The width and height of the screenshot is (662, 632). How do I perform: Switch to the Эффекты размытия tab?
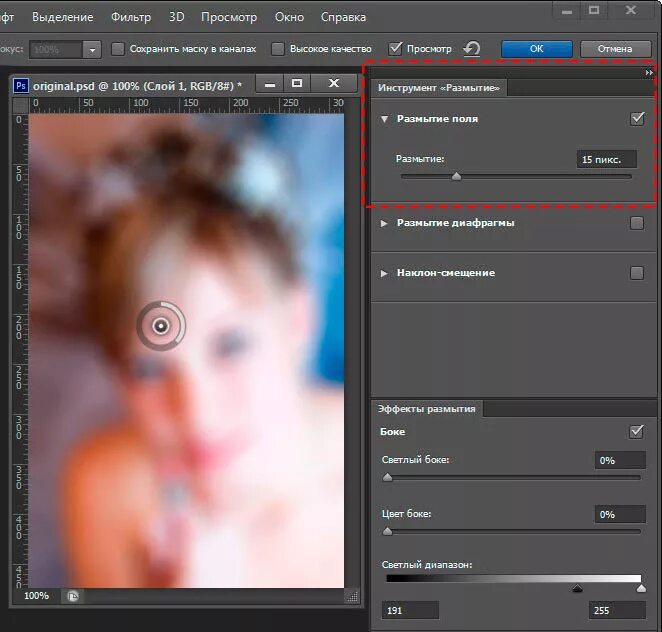pos(427,408)
